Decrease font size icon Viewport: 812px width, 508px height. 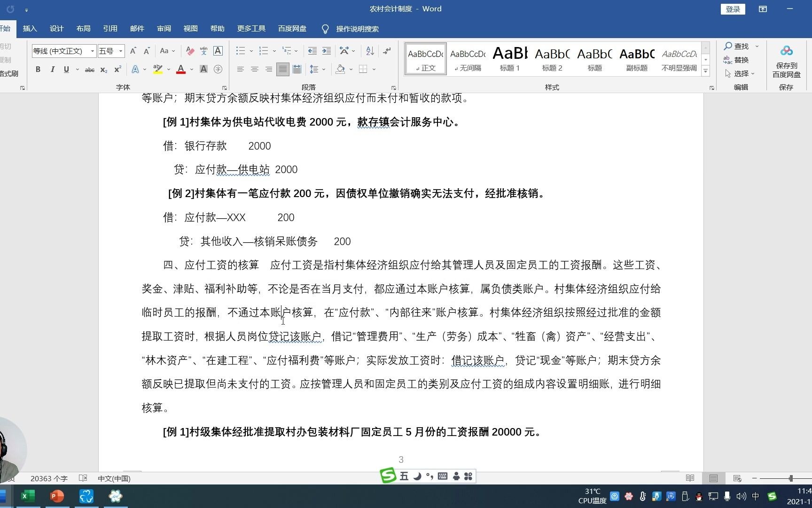click(x=147, y=51)
